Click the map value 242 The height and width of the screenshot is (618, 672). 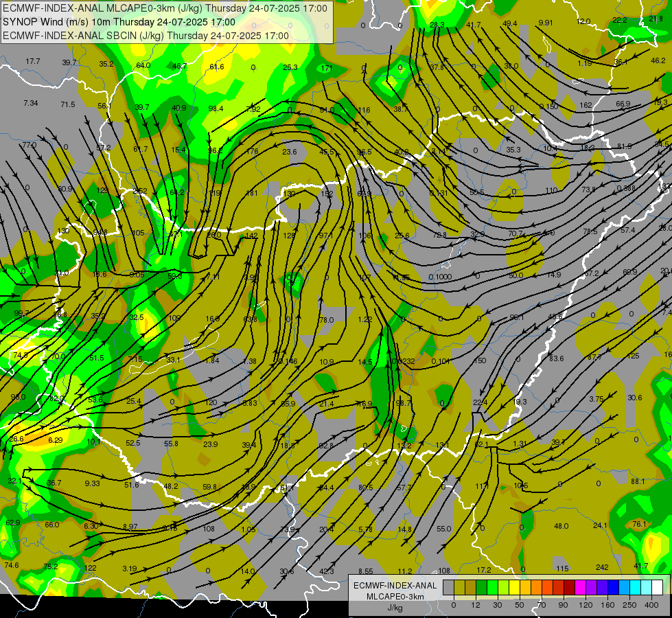pos(602,567)
